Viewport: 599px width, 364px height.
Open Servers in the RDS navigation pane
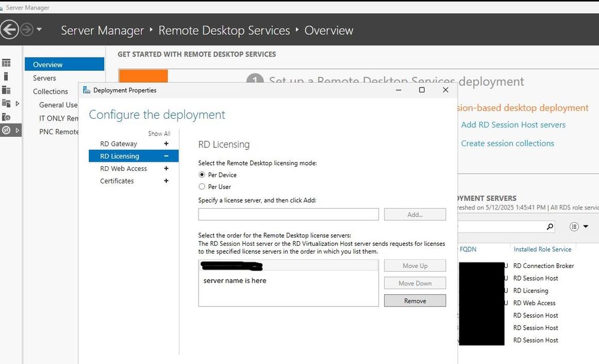44,78
